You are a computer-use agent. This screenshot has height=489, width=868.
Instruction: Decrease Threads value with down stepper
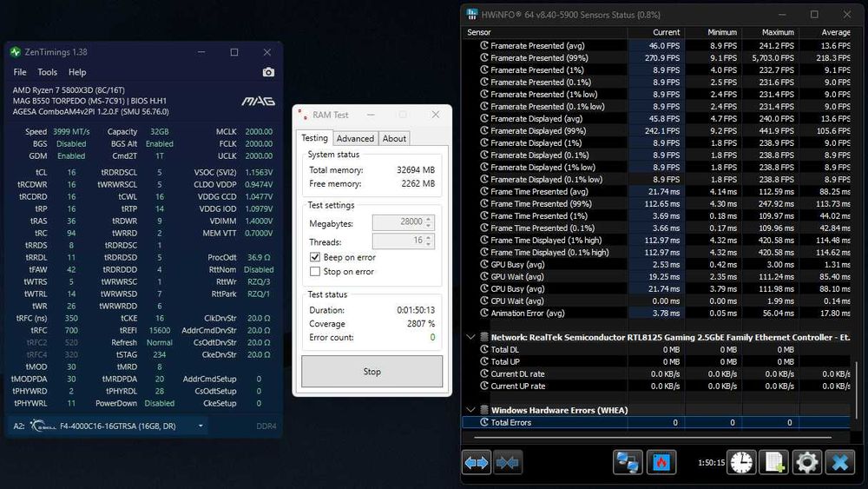[x=429, y=244]
